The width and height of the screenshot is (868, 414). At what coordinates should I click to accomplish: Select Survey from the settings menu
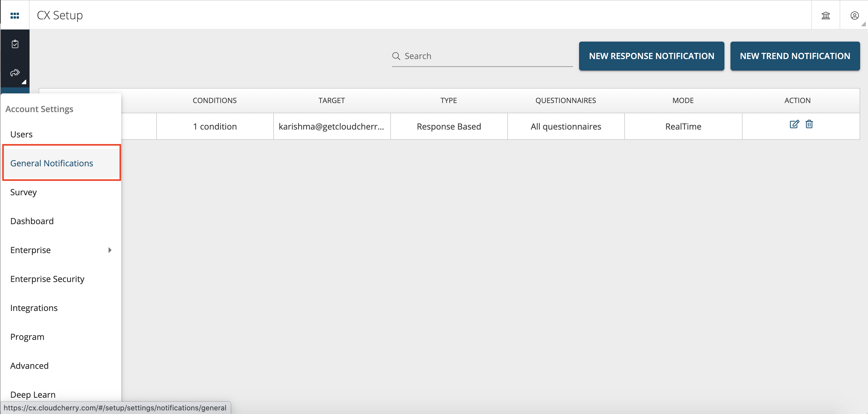click(x=24, y=192)
